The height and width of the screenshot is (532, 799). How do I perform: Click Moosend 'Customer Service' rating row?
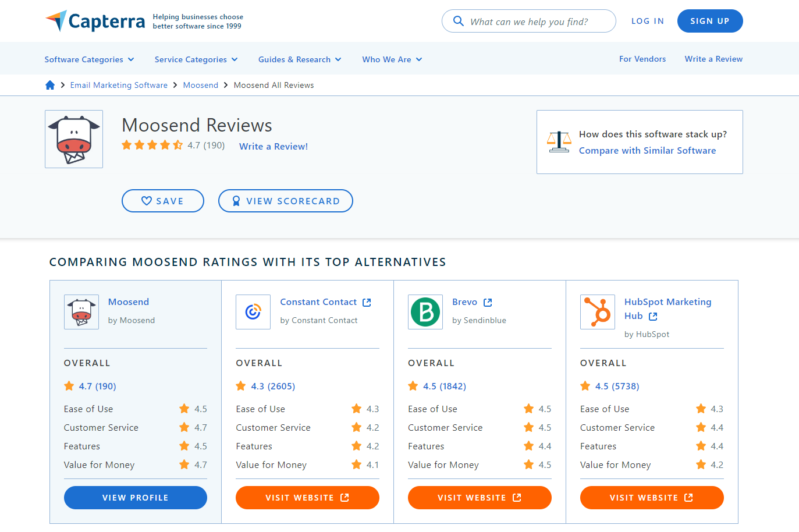pos(136,427)
